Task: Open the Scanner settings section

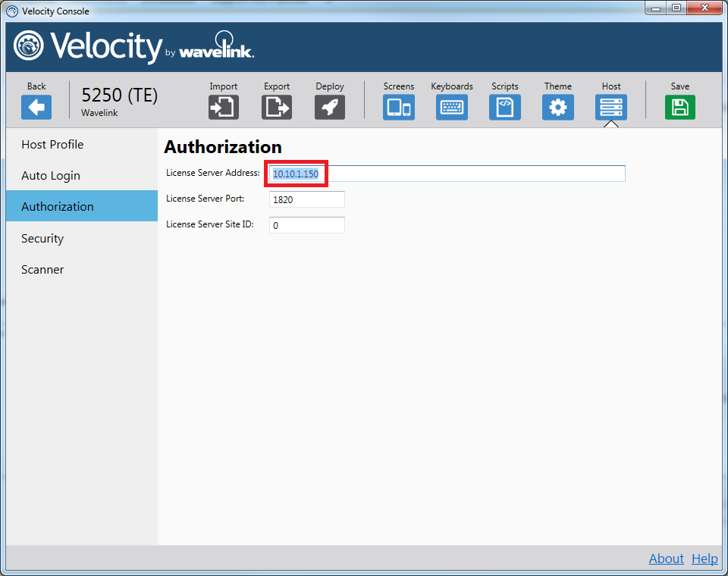Action: click(42, 269)
